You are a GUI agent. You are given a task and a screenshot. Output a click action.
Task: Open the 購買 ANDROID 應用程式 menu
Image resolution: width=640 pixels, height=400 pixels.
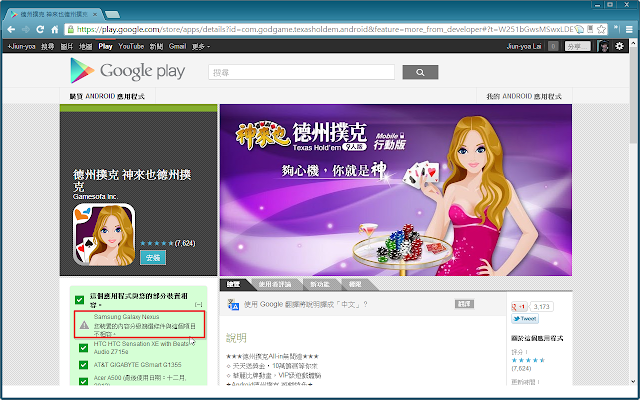(x=107, y=96)
